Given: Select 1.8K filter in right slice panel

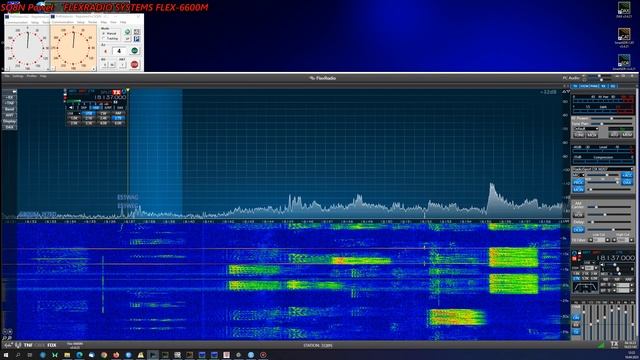Looking at the screenshot, I should pos(576,273).
